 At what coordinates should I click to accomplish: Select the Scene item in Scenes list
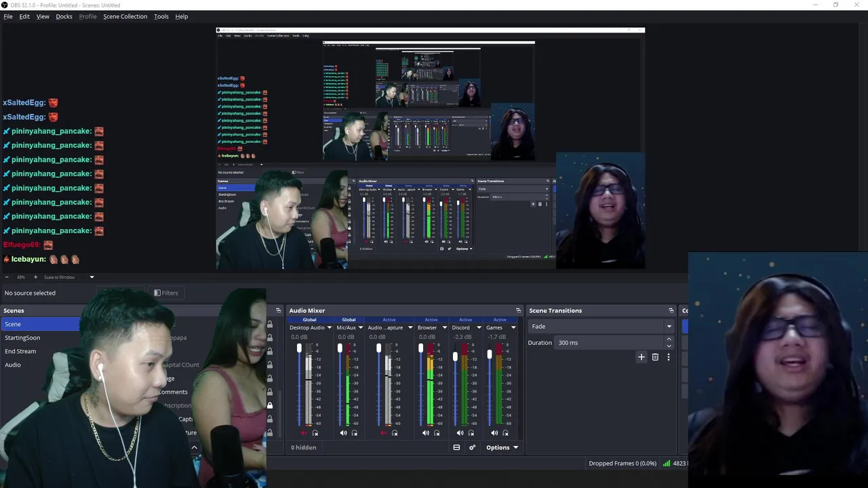click(x=41, y=324)
